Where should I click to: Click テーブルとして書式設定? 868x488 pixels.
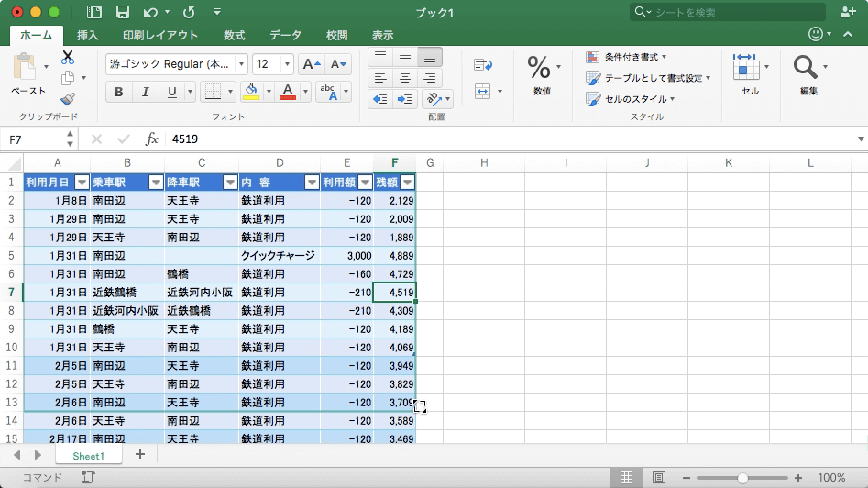648,78
